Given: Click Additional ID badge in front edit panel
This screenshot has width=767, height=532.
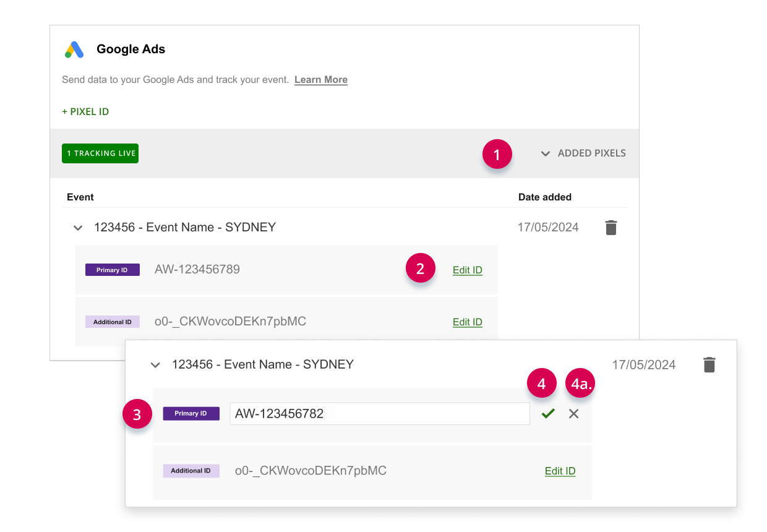Looking at the screenshot, I should (x=191, y=471).
